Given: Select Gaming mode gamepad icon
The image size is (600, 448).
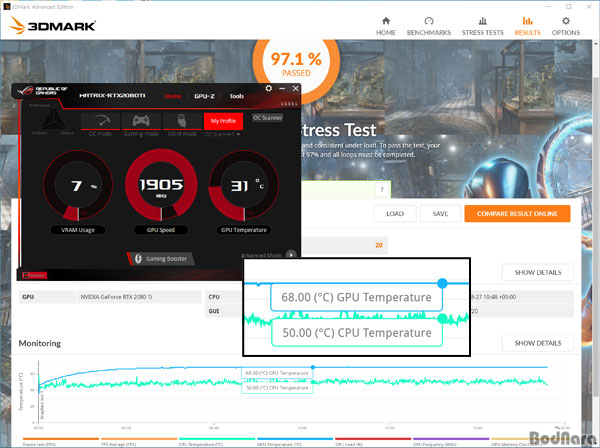Looking at the screenshot, I should click(141, 121).
